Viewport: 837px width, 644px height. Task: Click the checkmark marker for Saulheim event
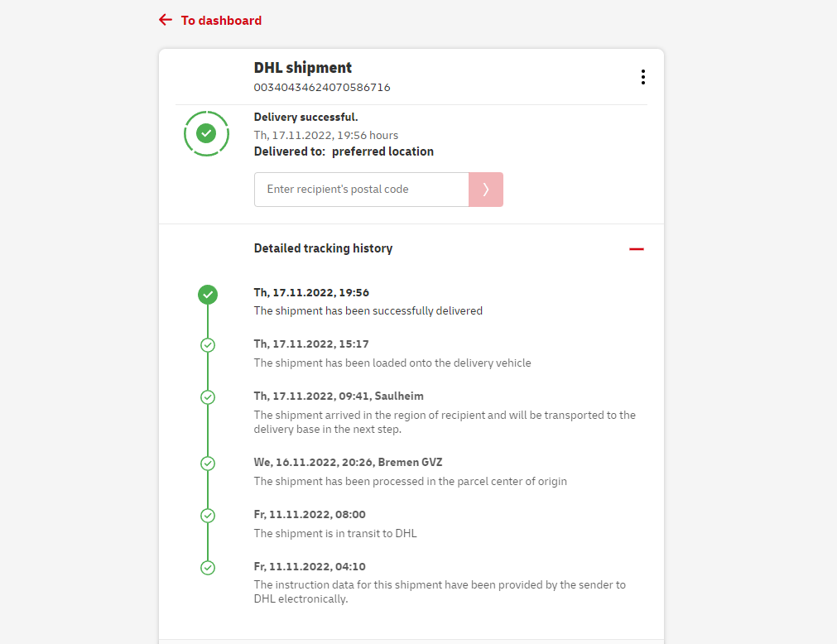(208, 397)
